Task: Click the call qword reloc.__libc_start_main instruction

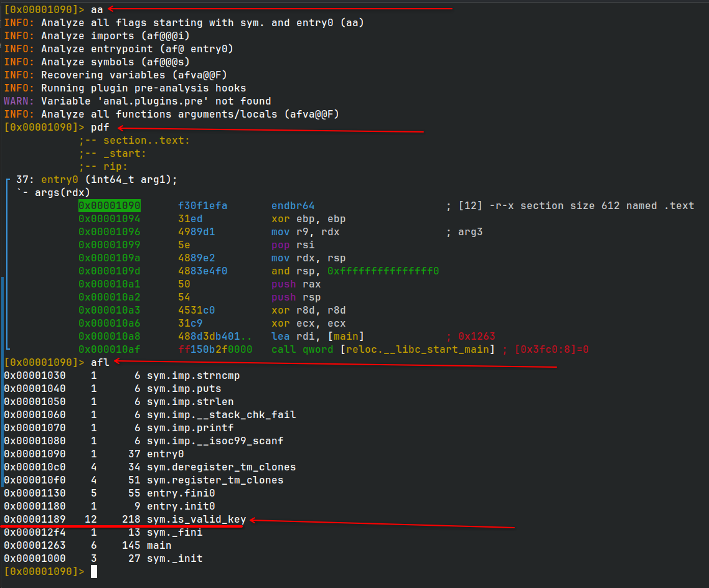Action: point(383,349)
